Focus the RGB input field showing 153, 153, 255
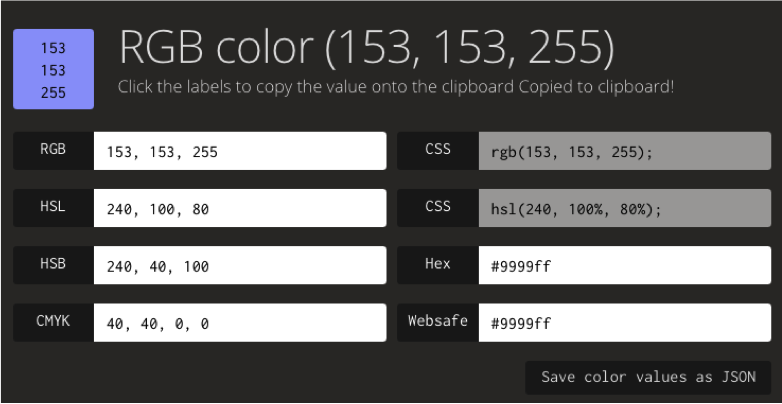 coord(240,151)
